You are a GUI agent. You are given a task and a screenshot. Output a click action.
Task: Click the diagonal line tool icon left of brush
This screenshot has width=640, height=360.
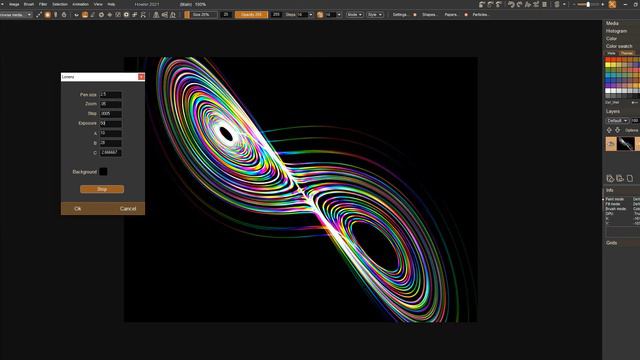[39, 15]
